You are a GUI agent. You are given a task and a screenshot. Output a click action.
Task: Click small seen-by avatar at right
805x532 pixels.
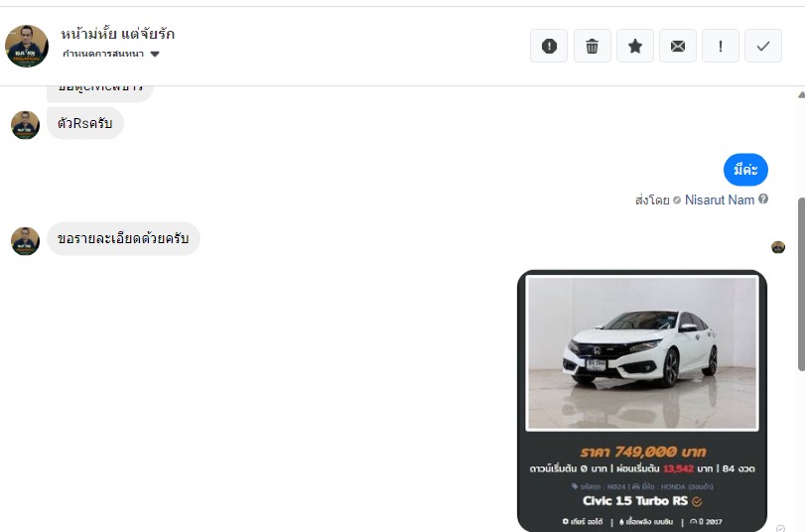click(778, 247)
